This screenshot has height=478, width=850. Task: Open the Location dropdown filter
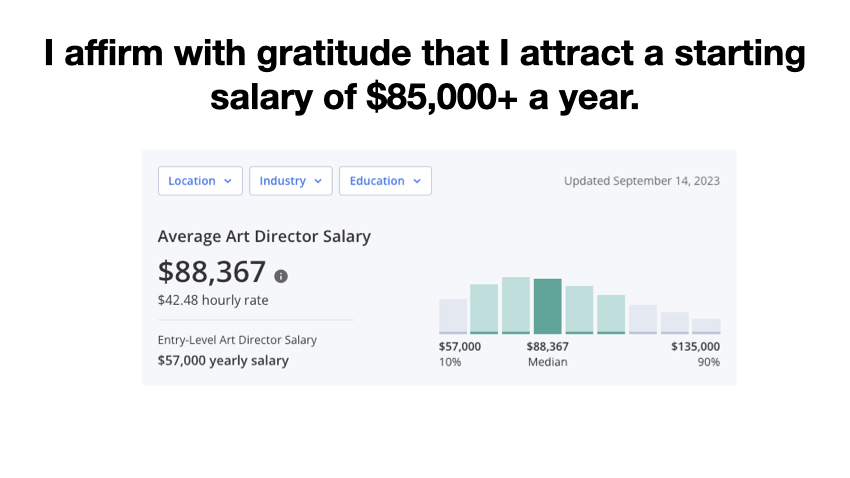coord(200,181)
